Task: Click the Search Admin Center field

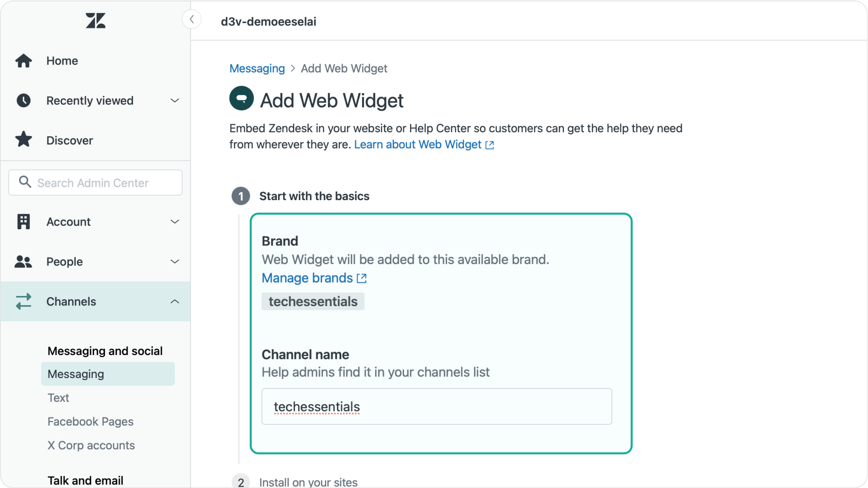Action: click(97, 182)
